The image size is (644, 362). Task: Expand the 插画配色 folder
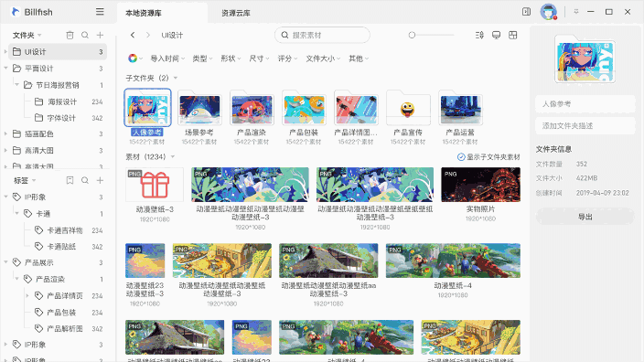5,133
